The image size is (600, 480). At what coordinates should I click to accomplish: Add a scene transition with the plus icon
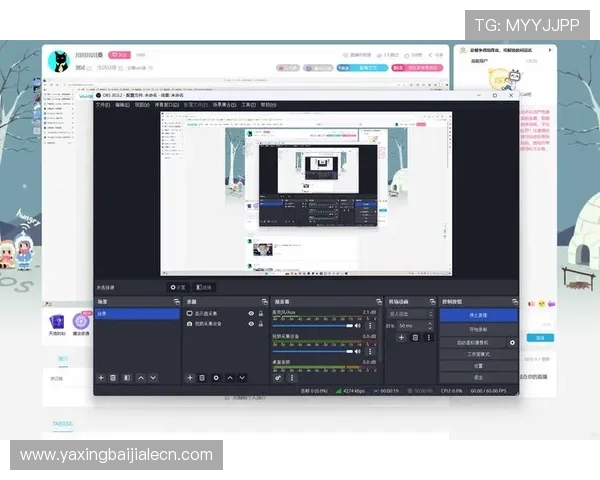tap(401, 338)
